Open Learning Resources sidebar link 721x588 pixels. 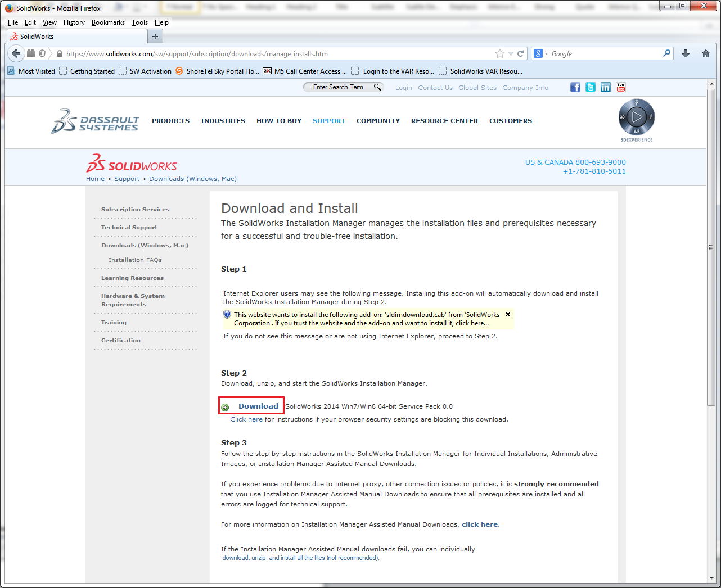click(132, 278)
